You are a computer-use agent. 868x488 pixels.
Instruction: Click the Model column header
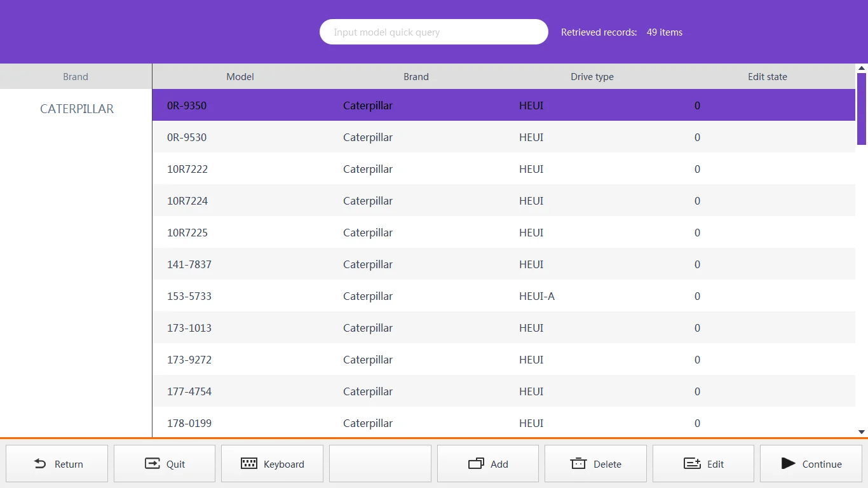240,77
